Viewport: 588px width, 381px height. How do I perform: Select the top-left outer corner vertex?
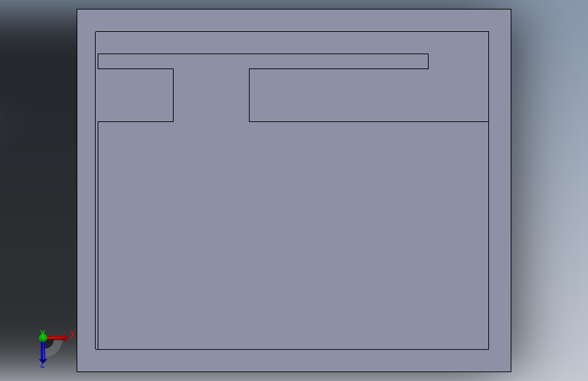[77, 9]
